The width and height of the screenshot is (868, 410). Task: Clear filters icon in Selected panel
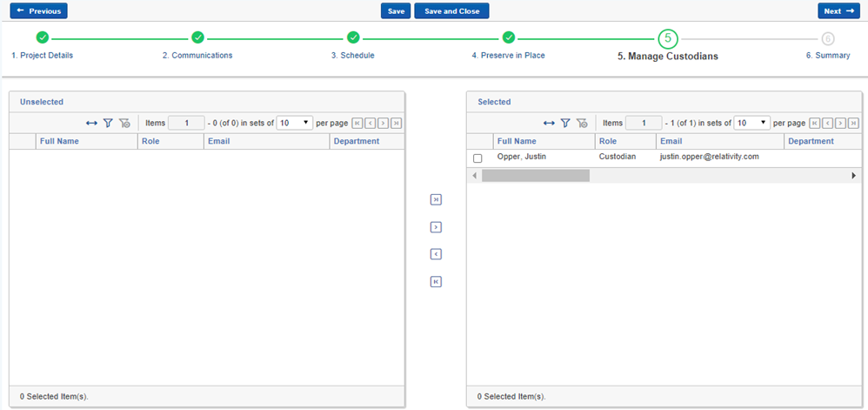click(x=582, y=124)
